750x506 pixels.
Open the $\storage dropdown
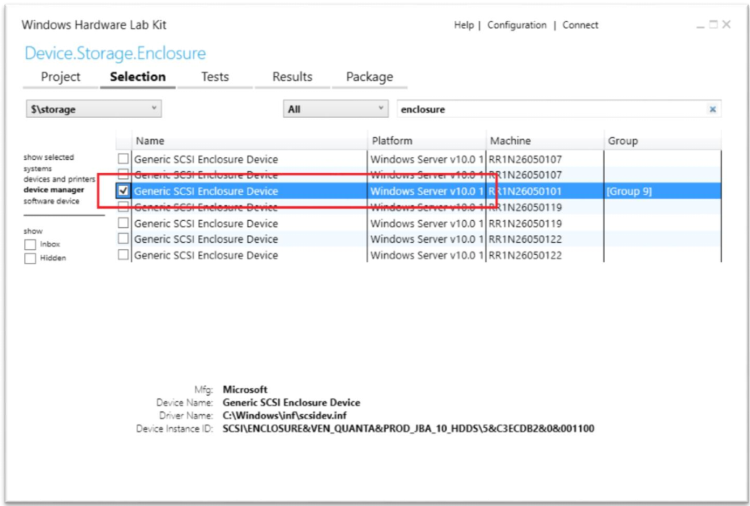tap(94, 109)
